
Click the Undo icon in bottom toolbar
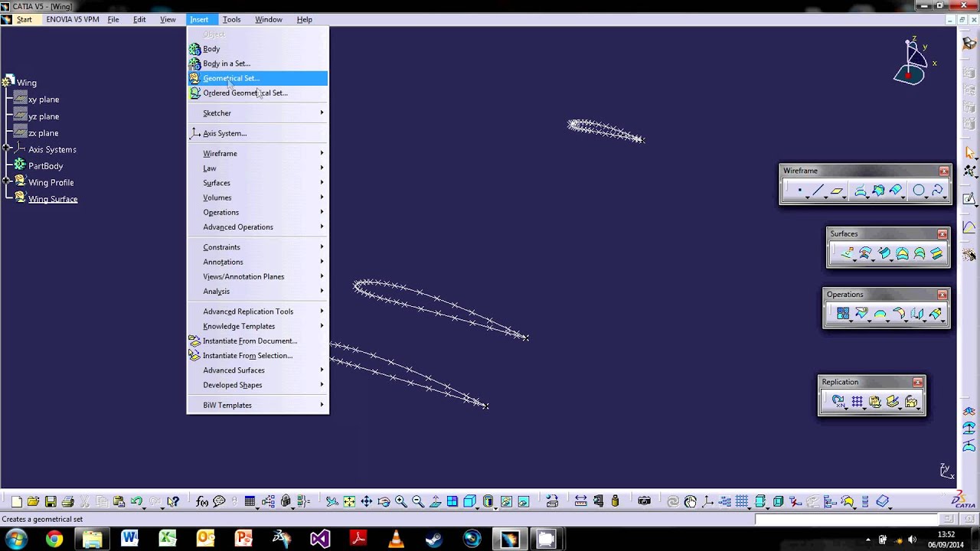136,502
